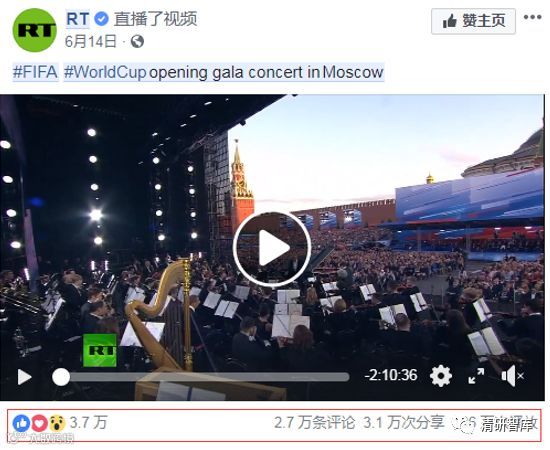The width and height of the screenshot is (550, 450).
Task: Click the RT green profile logo
Action: click(x=34, y=30)
